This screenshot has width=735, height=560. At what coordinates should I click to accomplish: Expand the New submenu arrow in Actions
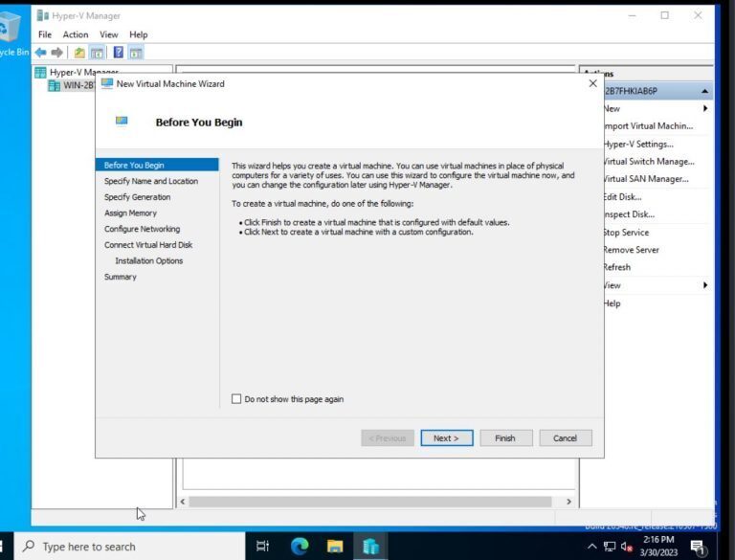coord(705,109)
